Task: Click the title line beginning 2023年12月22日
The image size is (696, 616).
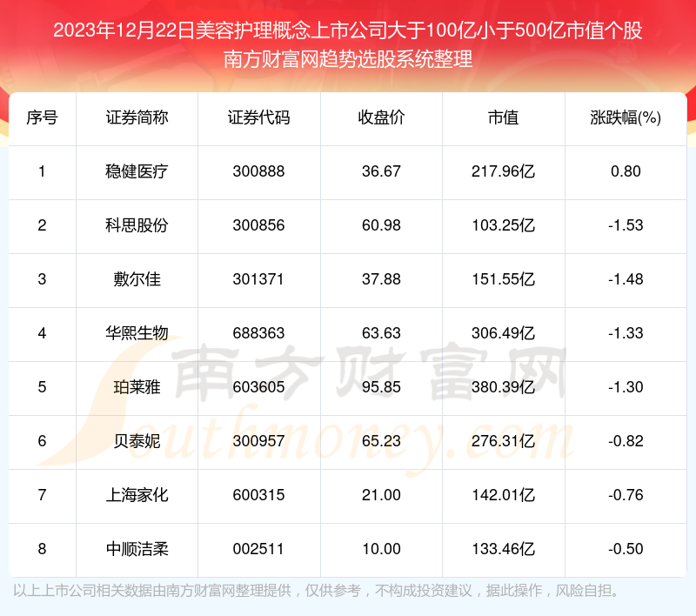Action: (x=348, y=30)
